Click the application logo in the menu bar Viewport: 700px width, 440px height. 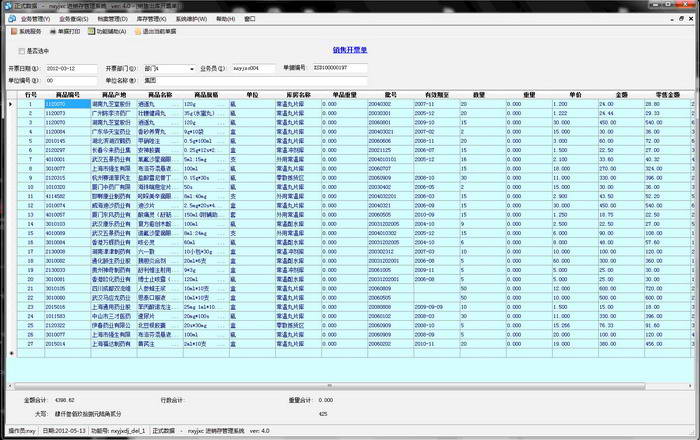(x=12, y=19)
